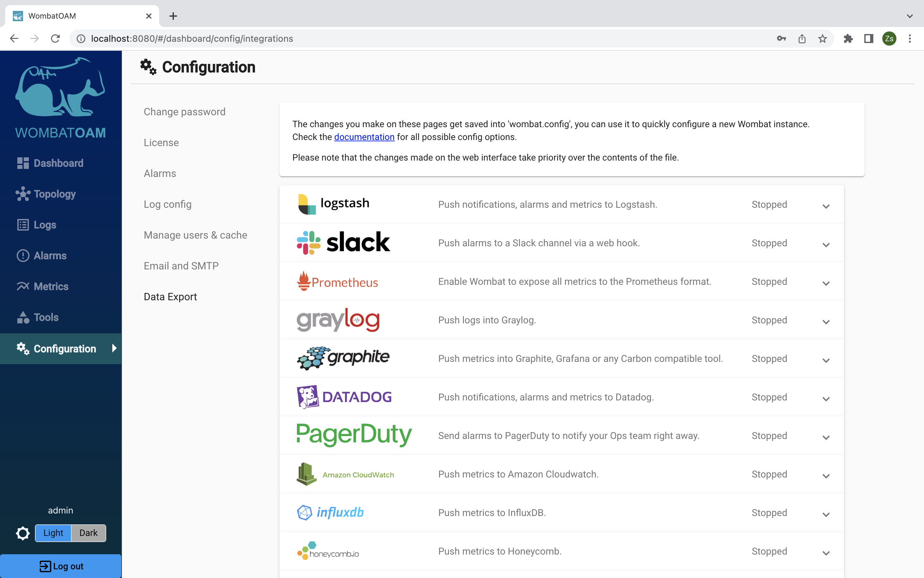This screenshot has height=578, width=924.
Task: Click 'Push logs into Graylog.' description
Action: [x=487, y=320]
